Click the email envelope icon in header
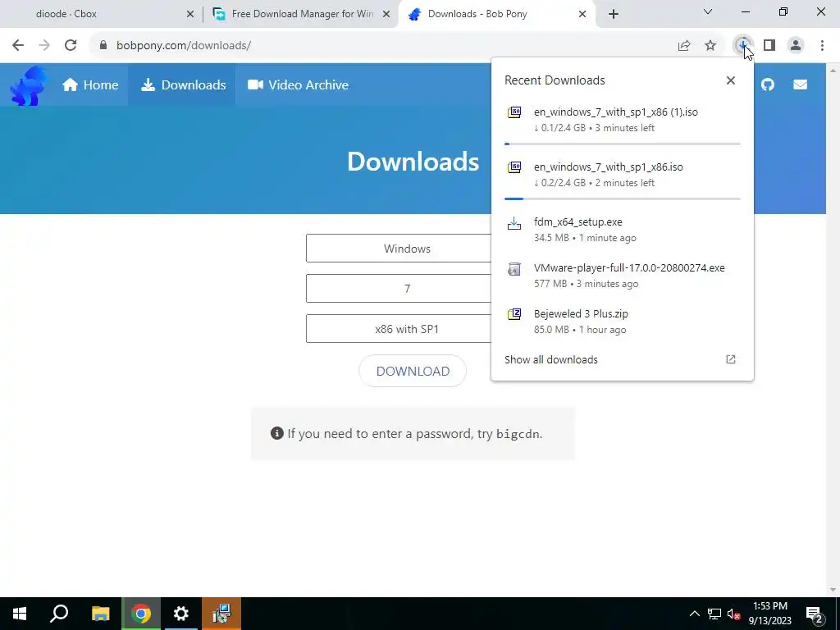Screen dimensions: 840x630 click(800, 84)
